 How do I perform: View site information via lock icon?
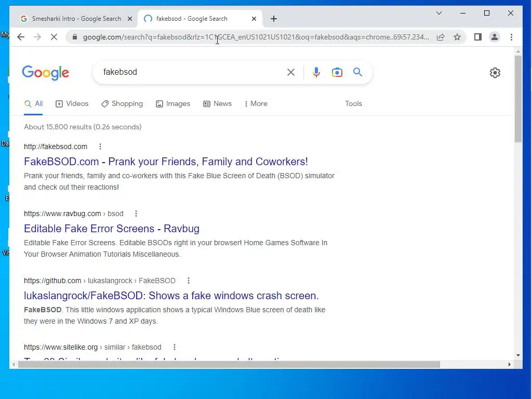(75, 37)
